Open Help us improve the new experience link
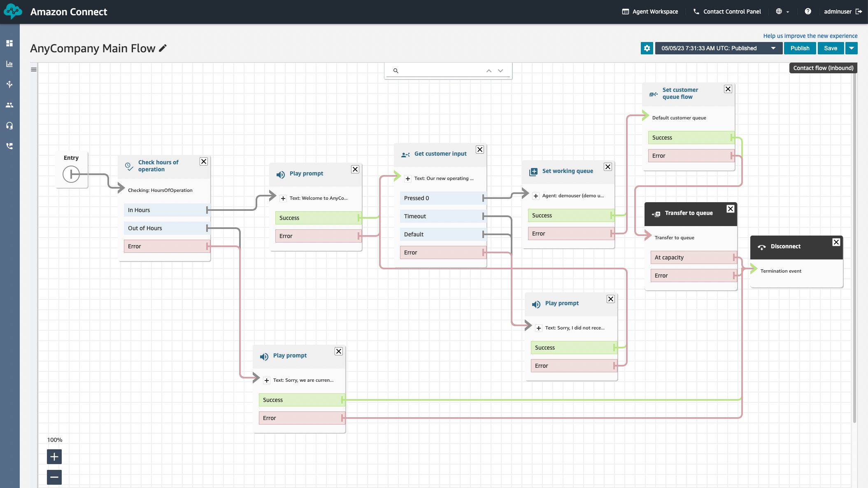Viewport: 868px width, 488px height. click(810, 36)
